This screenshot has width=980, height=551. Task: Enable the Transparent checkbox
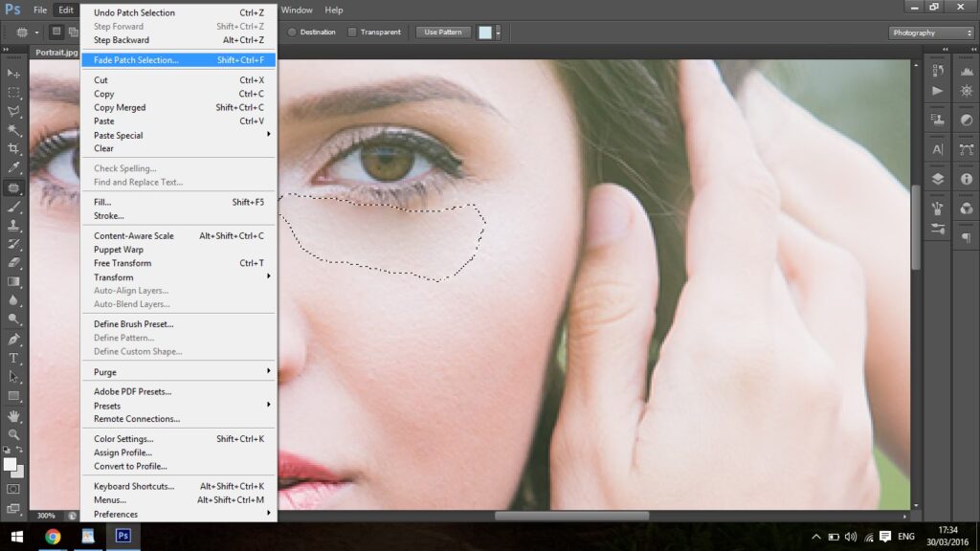point(352,33)
